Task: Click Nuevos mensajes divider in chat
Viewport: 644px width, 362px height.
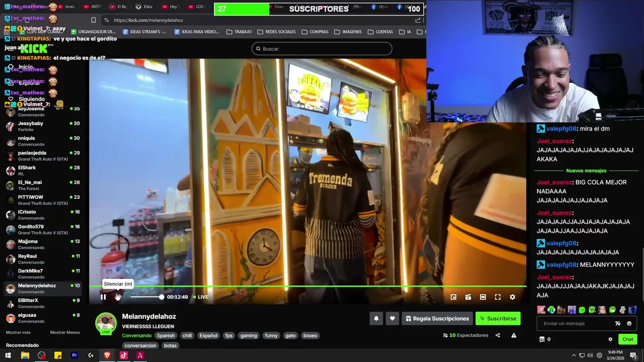Action: coord(586,171)
